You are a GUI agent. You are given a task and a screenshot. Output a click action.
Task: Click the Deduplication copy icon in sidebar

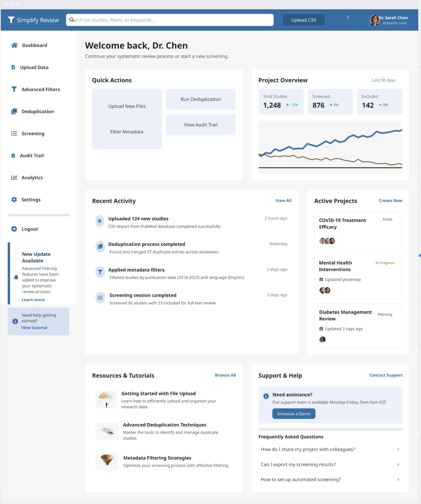click(x=14, y=111)
